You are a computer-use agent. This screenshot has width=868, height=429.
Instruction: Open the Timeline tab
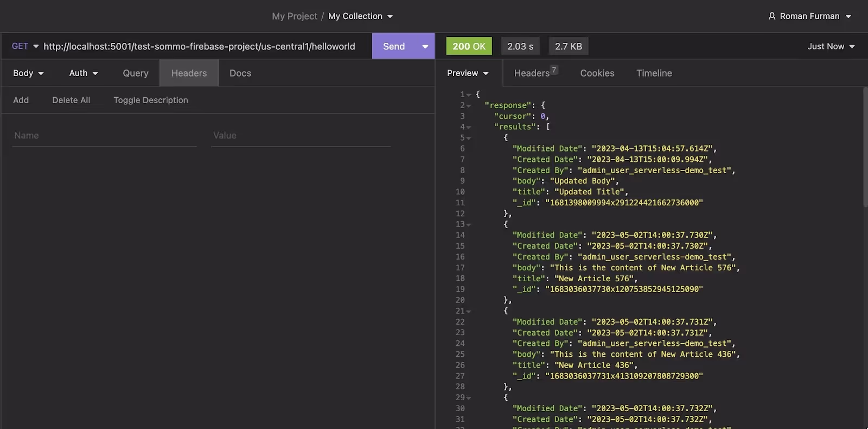point(654,73)
